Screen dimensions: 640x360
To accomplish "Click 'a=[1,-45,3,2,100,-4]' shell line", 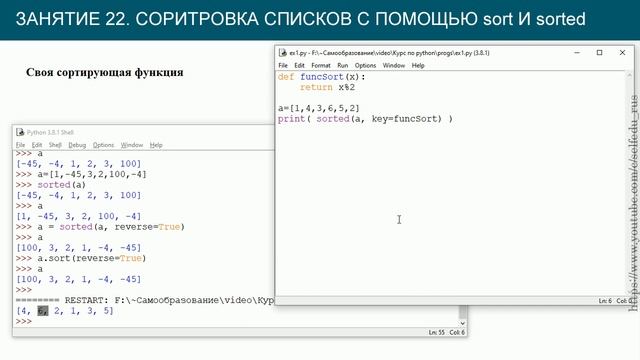I will coord(81,174).
